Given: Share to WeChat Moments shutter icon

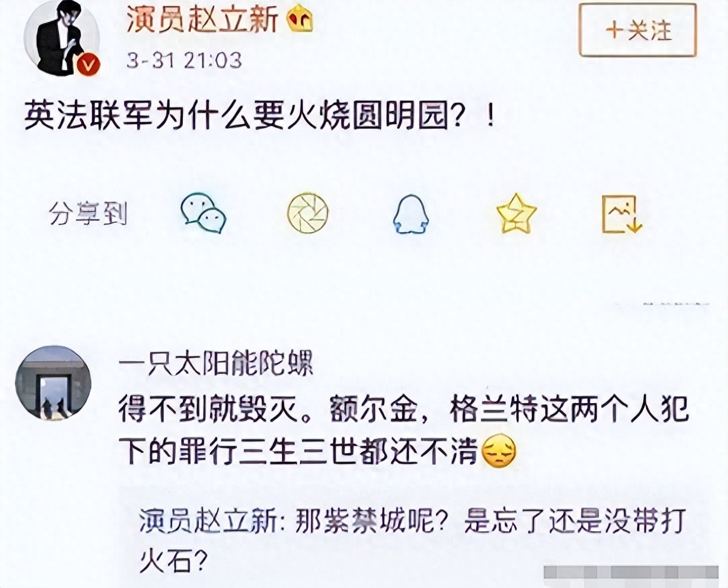Looking at the screenshot, I should coord(307,212).
